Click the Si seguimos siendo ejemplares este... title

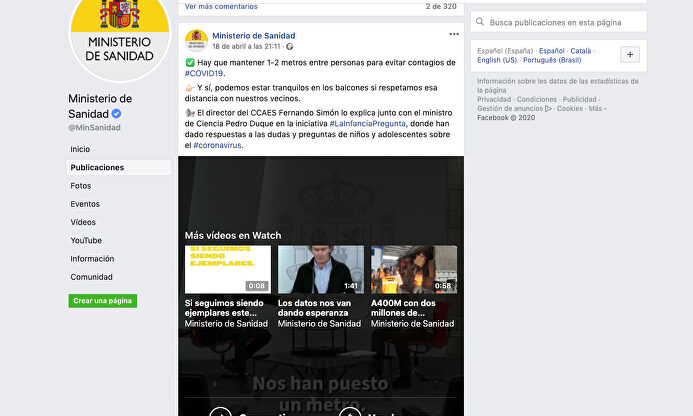224,308
